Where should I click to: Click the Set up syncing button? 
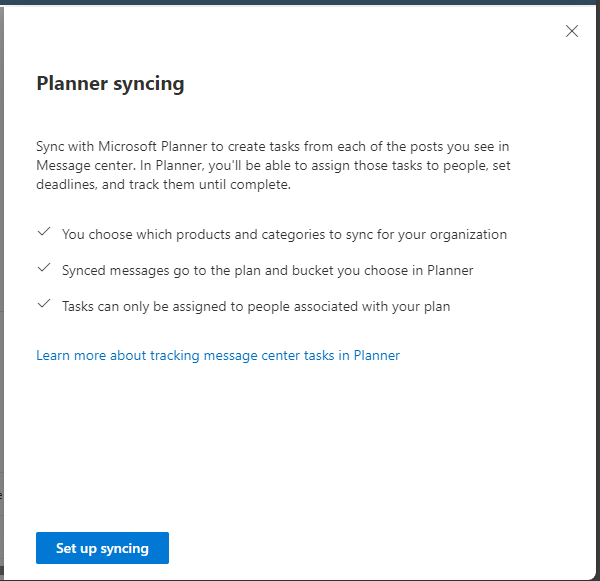pyautogui.click(x=102, y=548)
